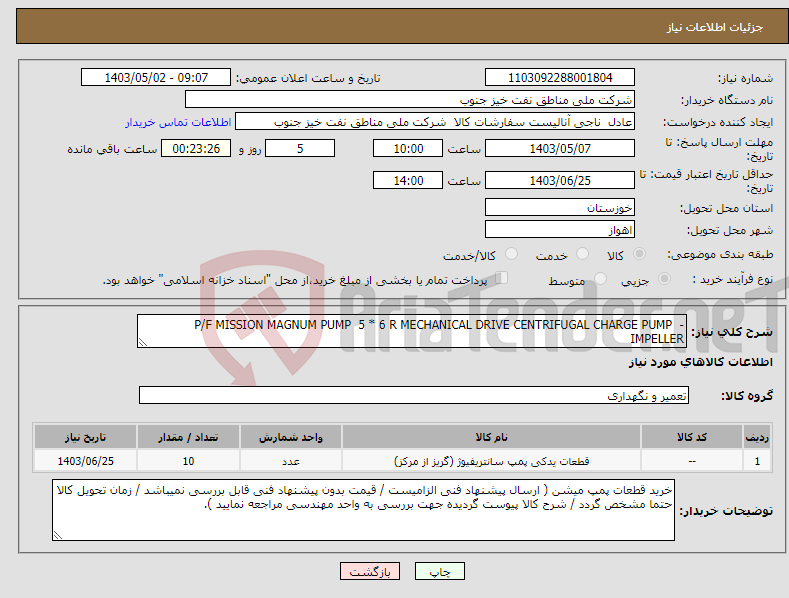
Task: Click the ردیف column header
Action: coord(757,437)
